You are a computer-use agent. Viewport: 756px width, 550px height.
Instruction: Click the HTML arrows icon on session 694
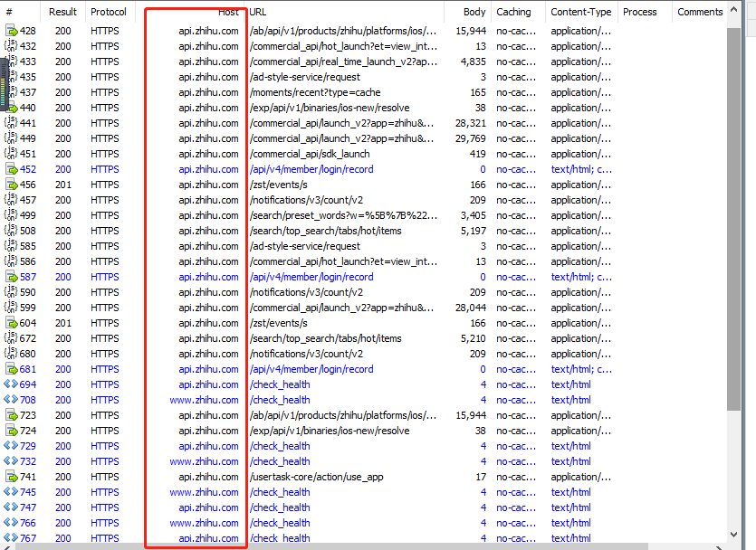coord(11,384)
